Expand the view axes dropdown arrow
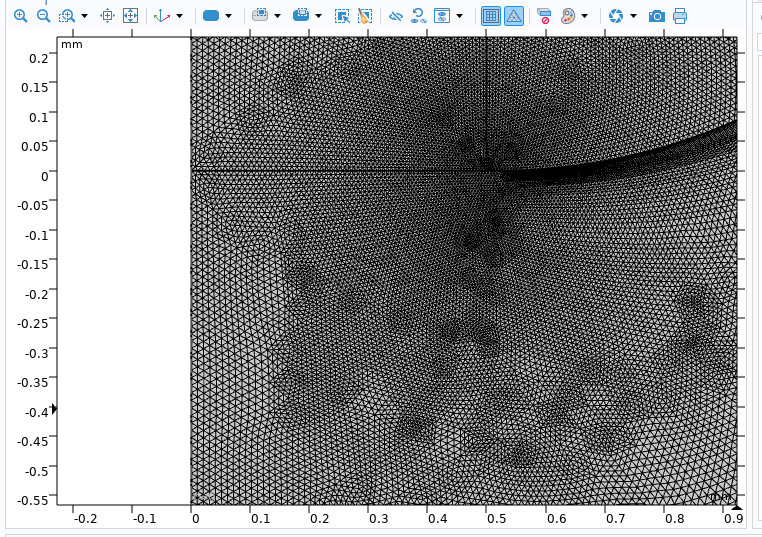 [179, 16]
